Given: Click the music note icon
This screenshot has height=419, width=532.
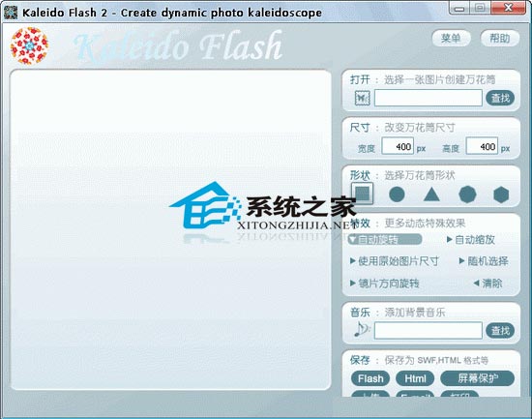Looking at the screenshot, I should [362, 329].
